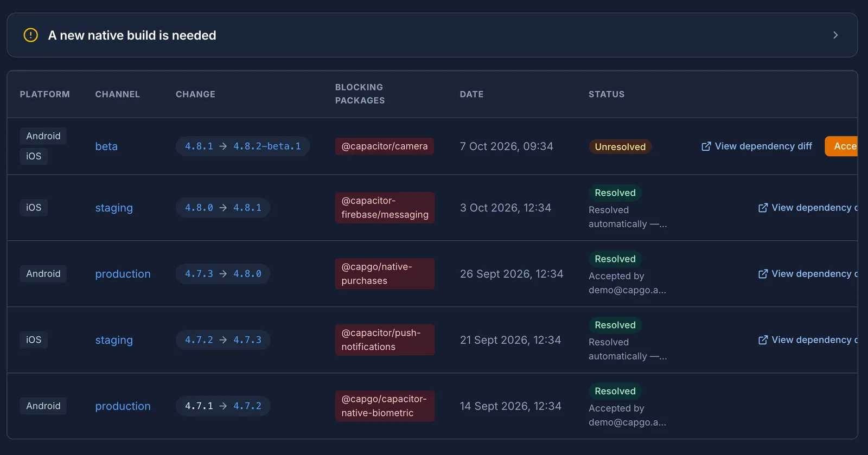Click the Android tag in the 14 Sept production row

pyautogui.click(x=43, y=406)
